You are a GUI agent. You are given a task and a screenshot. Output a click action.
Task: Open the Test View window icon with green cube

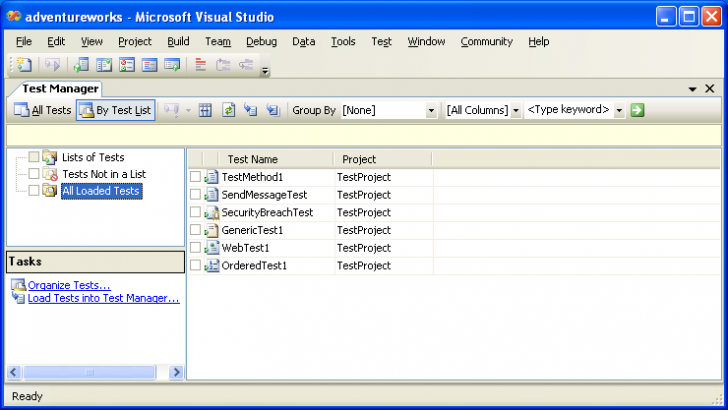81,65
